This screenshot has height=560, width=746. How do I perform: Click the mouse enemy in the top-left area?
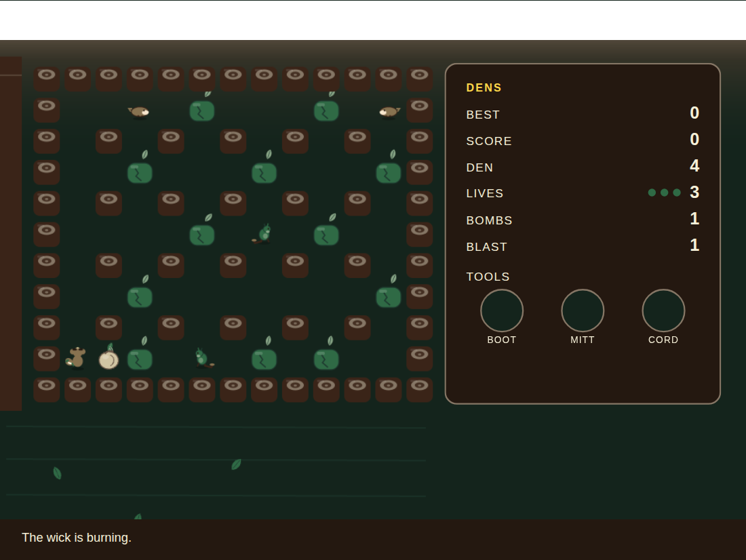click(x=139, y=112)
